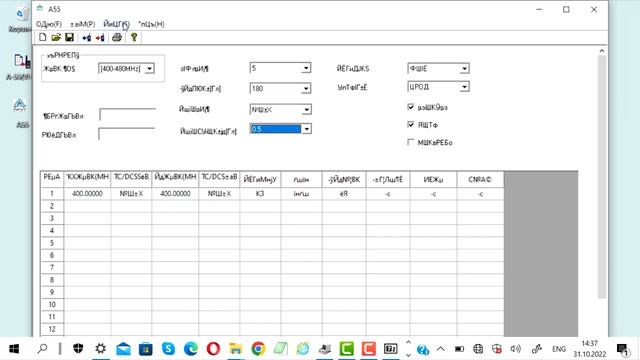Open the menu ending with (S)

coord(116,24)
